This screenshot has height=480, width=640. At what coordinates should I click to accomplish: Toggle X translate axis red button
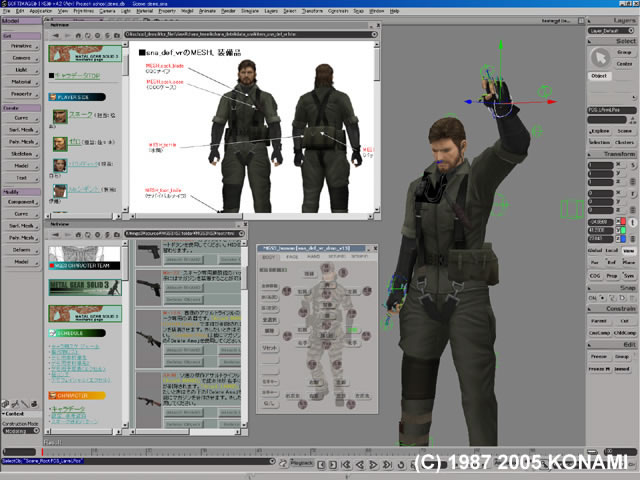(x=620, y=222)
